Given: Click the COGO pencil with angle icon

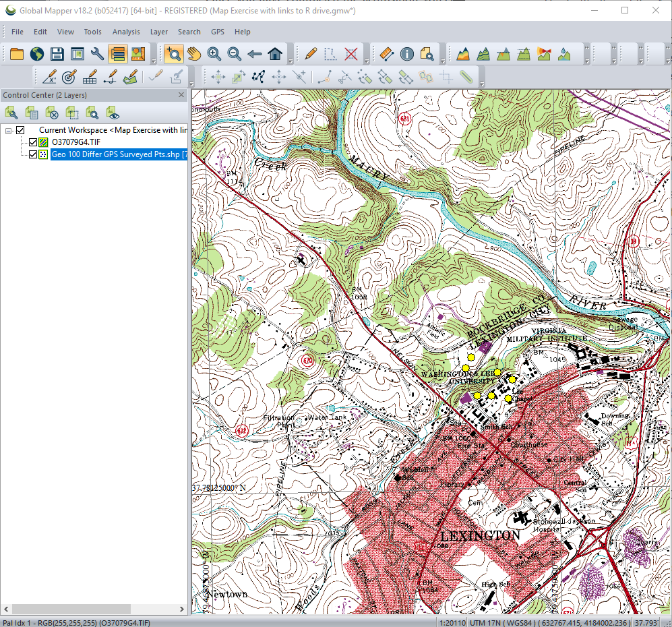Looking at the screenshot, I should (x=49, y=77).
